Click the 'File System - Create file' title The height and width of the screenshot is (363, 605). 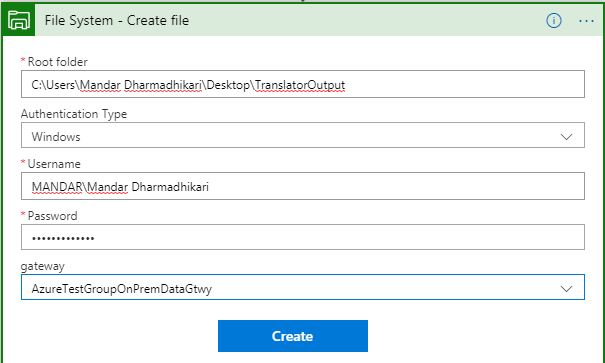[117, 20]
